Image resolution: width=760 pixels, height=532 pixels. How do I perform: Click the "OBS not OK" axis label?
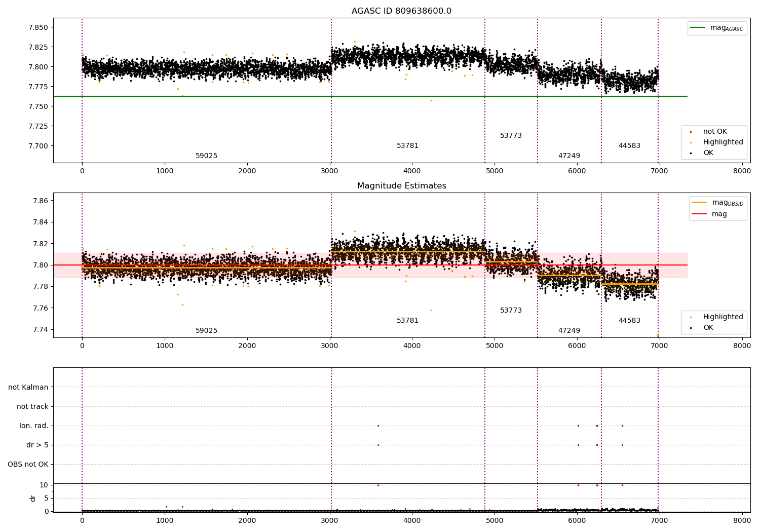click(x=28, y=464)
